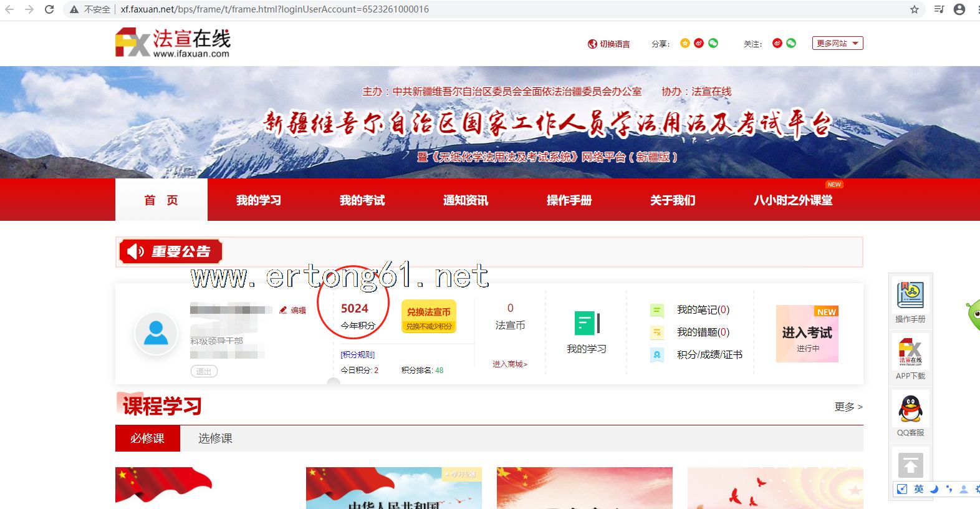Click the APP下载 sidebar icon

tap(910, 352)
